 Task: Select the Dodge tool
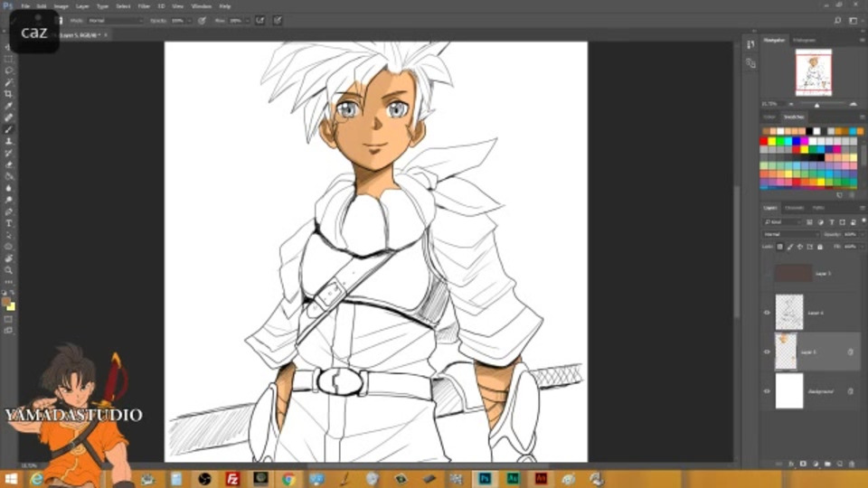[x=8, y=200]
